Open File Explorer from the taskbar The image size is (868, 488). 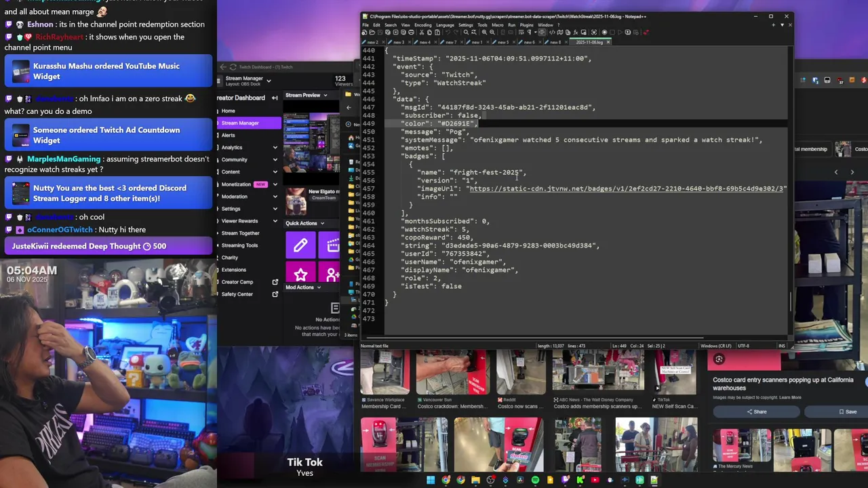point(475,481)
